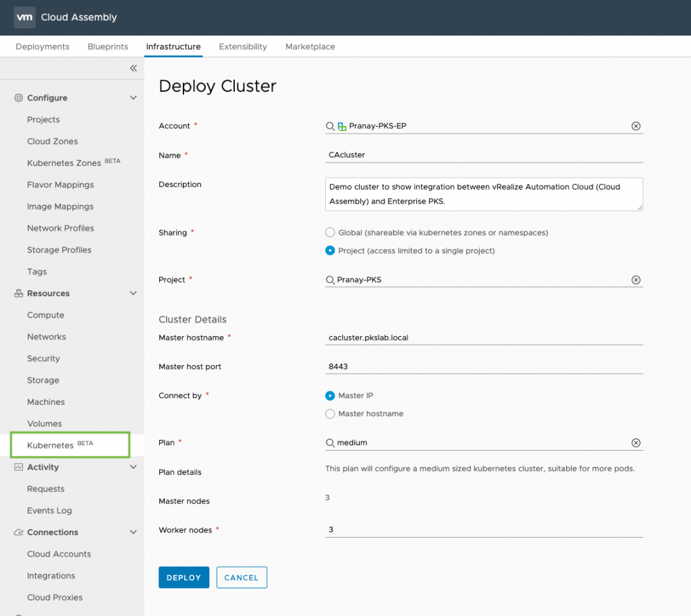Open Cloud Proxies under Connections
Screen dimensions: 691x616
[55, 598]
